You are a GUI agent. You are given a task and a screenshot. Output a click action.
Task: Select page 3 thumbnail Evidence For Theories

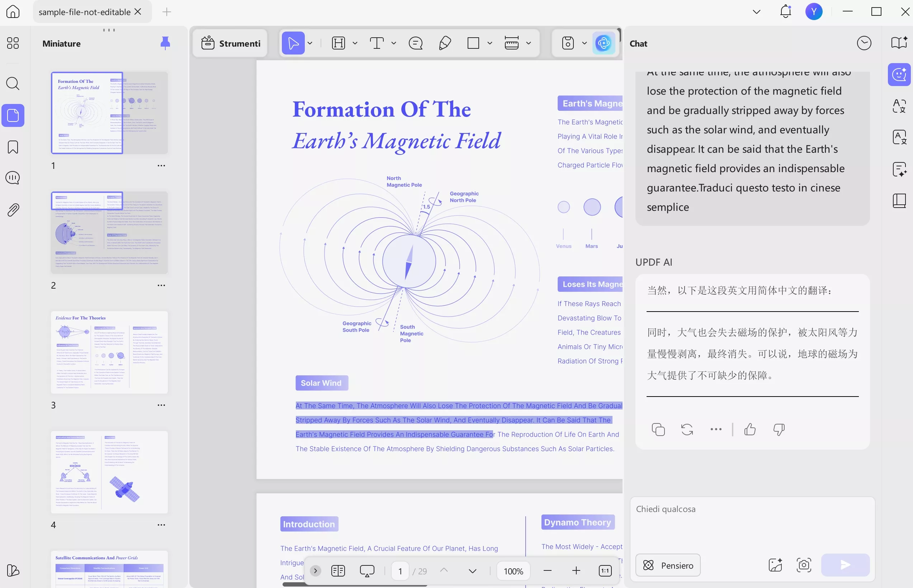point(109,352)
